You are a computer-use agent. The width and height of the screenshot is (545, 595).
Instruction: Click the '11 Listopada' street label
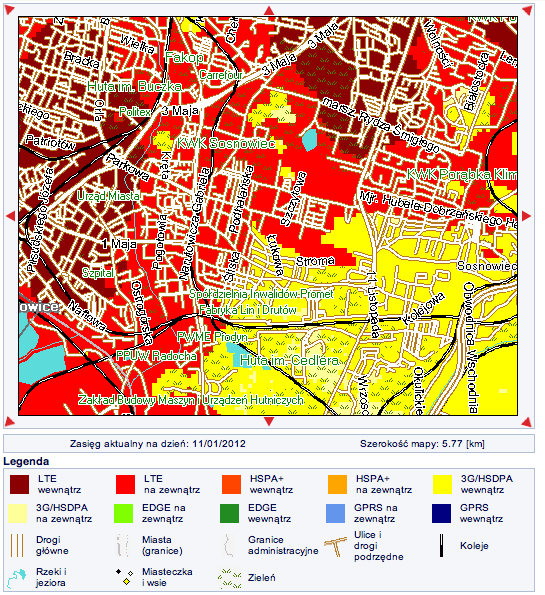[x=373, y=304]
